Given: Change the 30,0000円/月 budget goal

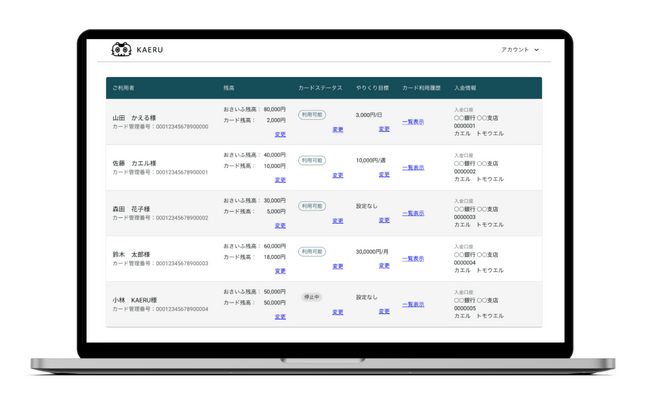Looking at the screenshot, I should tap(384, 266).
